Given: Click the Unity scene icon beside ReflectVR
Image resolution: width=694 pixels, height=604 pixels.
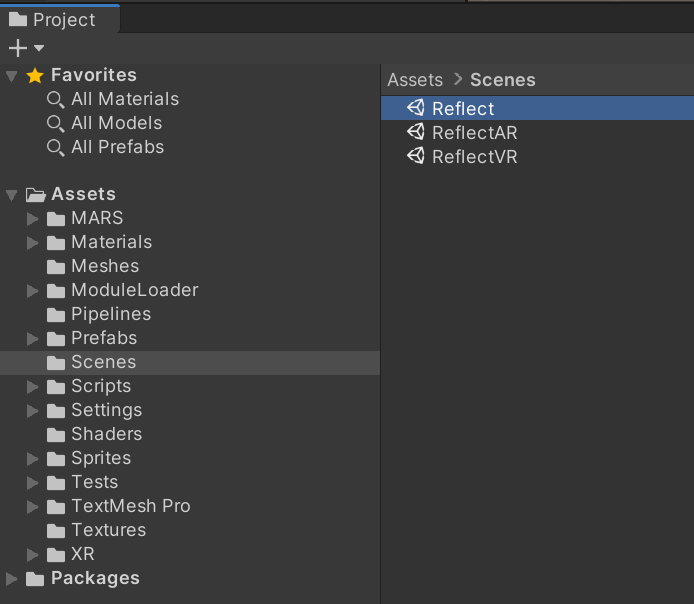Looking at the screenshot, I should pos(416,156).
